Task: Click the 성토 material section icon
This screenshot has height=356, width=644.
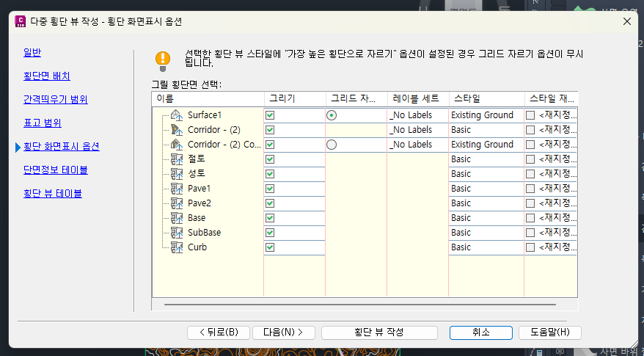Action: coord(176,174)
